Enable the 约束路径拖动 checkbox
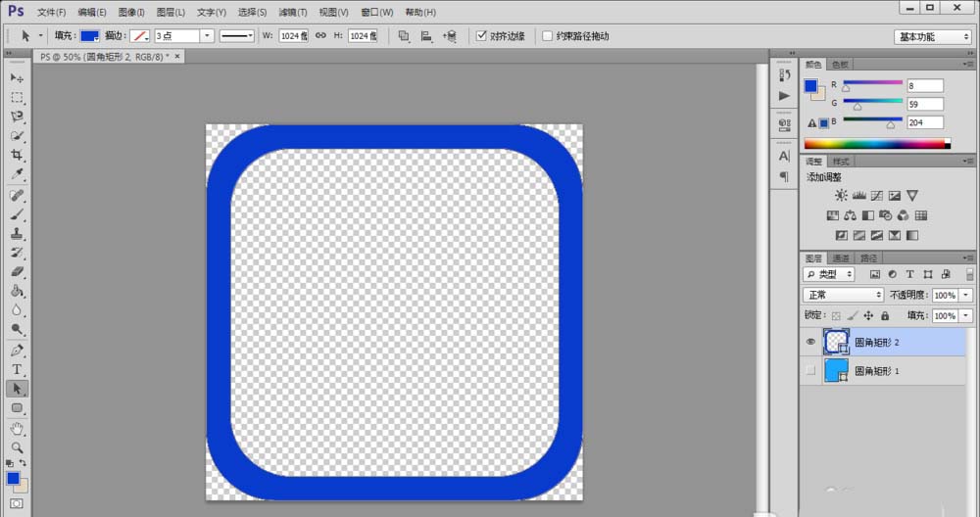 (548, 35)
